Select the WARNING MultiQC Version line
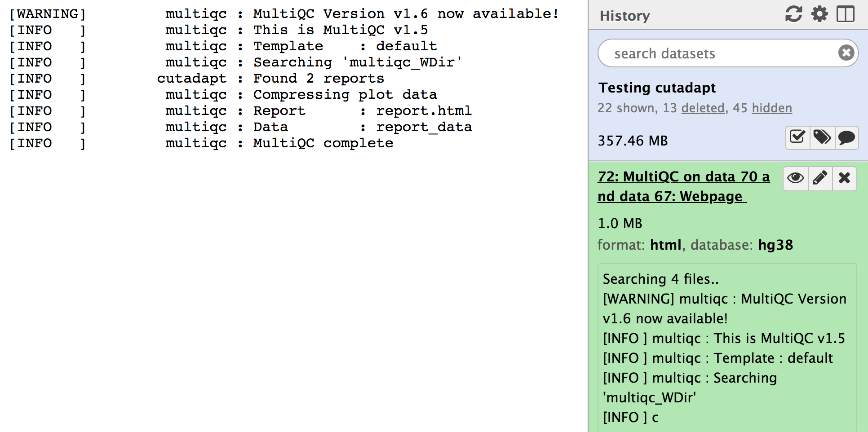Image resolution: width=868 pixels, height=432 pixels. [284, 14]
